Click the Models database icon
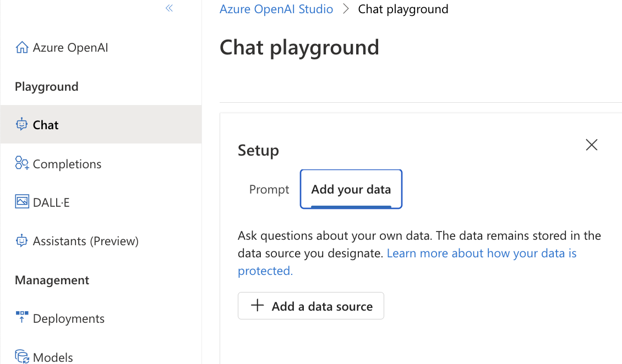This screenshot has height=364, width=622. tap(22, 356)
